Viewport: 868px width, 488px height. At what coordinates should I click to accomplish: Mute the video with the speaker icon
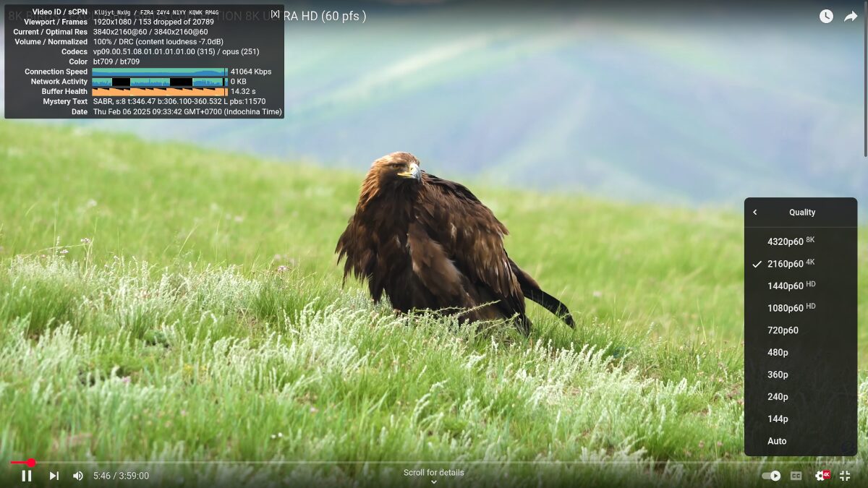[78, 476]
